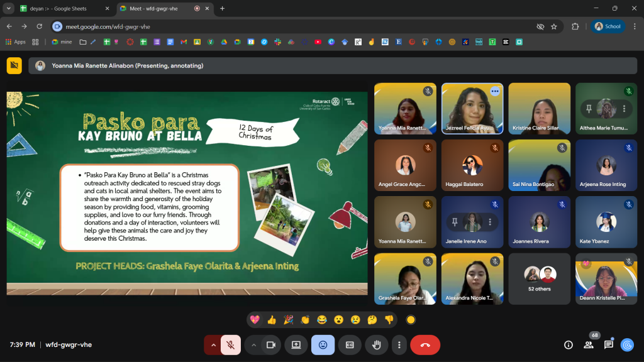The height and width of the screenshot is (362, 644).
Task: Raise your hand in the meeting
Action: pyautogui.click(x=377, y=344)
